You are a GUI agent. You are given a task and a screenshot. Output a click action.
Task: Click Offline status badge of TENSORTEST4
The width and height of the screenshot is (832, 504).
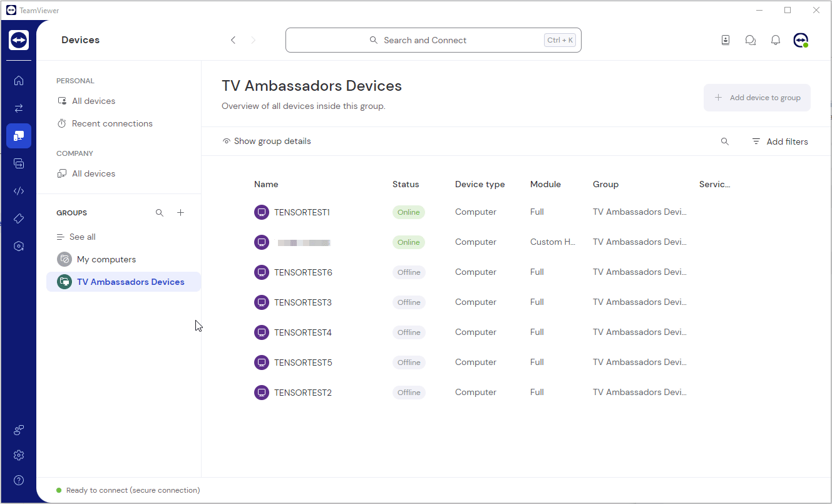point(409,332)
